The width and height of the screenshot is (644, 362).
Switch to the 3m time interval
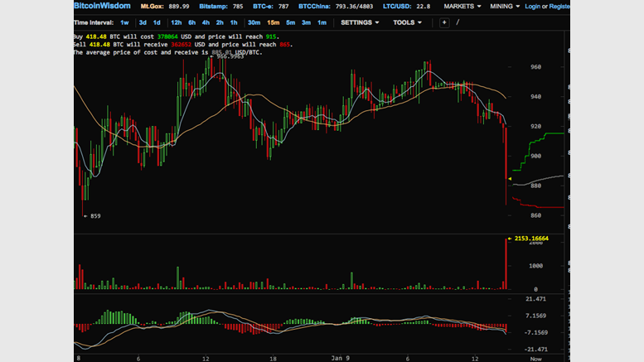[306, 22]
